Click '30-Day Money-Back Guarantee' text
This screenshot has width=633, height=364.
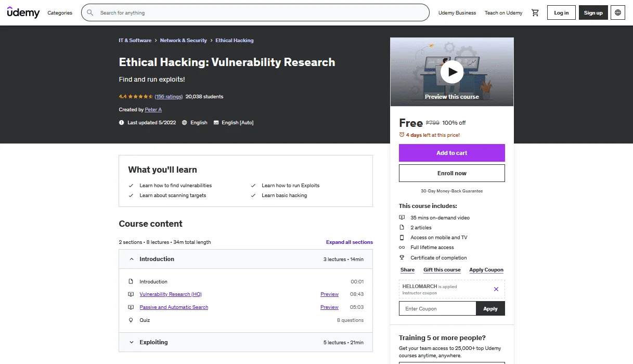tap(452, 191)
